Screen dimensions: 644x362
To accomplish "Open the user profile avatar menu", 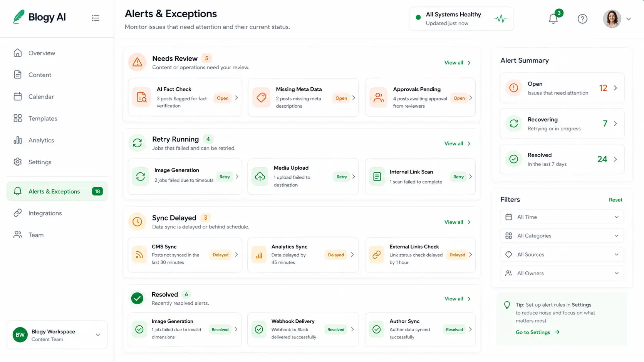I will click(x=612, y=18).
